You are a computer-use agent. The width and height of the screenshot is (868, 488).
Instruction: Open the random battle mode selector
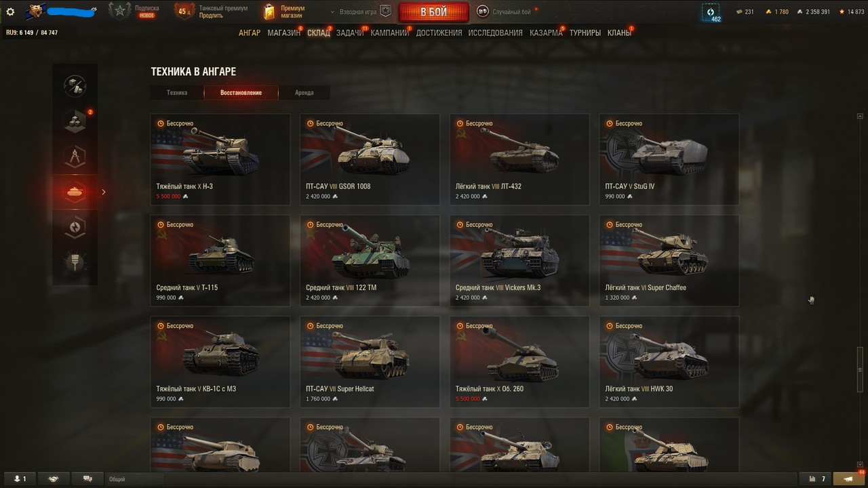(506, 12)
